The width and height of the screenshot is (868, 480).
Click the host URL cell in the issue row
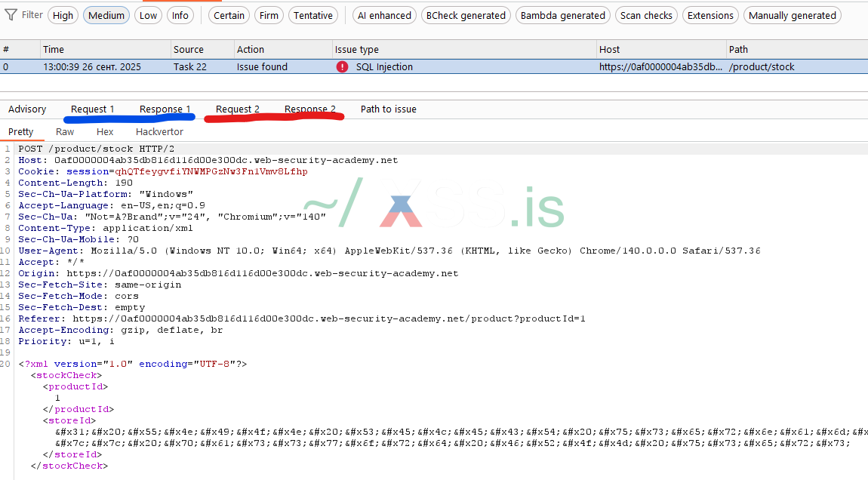coord(660,67)
